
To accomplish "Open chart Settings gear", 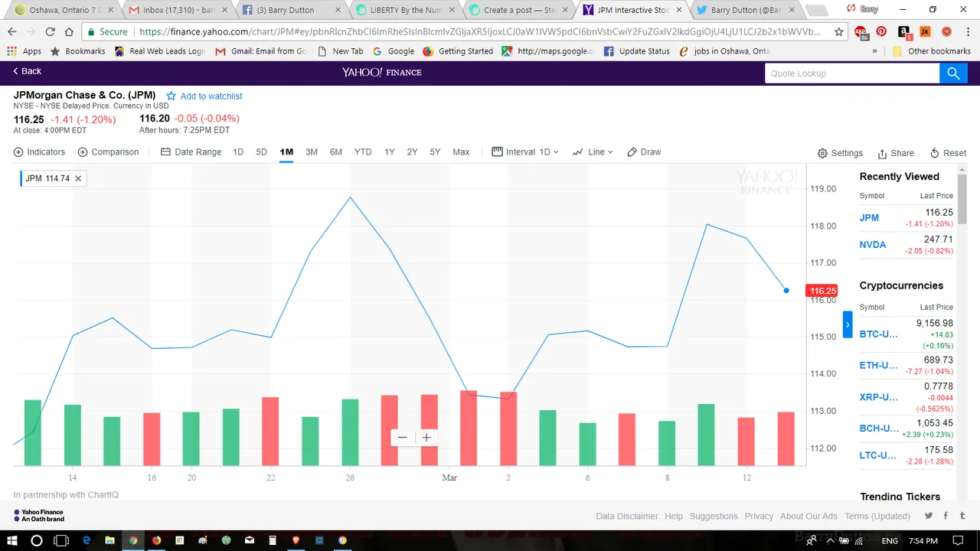I will tap(822, 153).
